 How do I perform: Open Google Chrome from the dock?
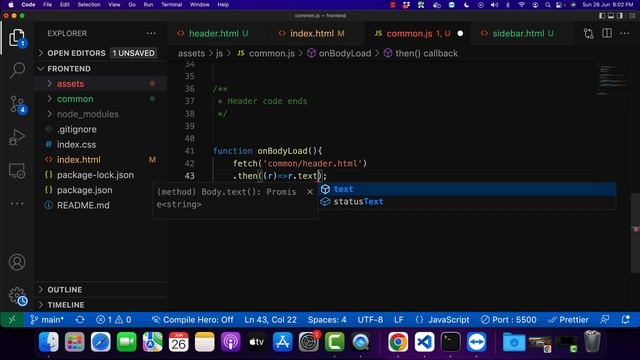398,342
